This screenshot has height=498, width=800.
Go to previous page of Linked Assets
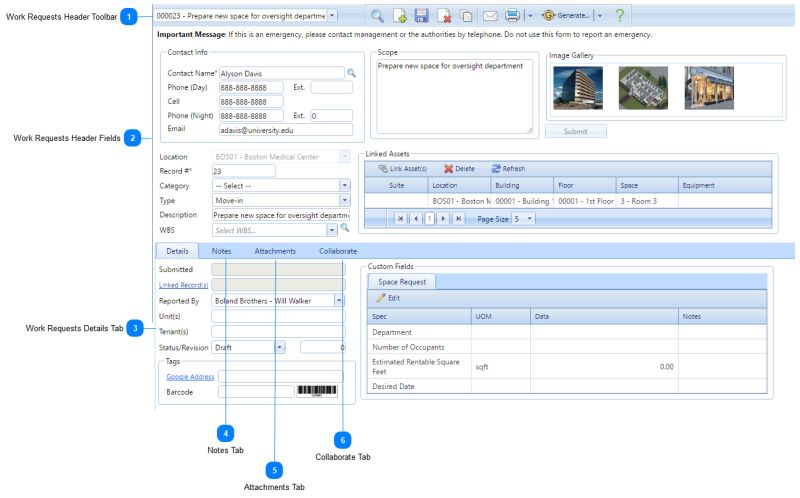pyautogui.click(x=416, y=219)
